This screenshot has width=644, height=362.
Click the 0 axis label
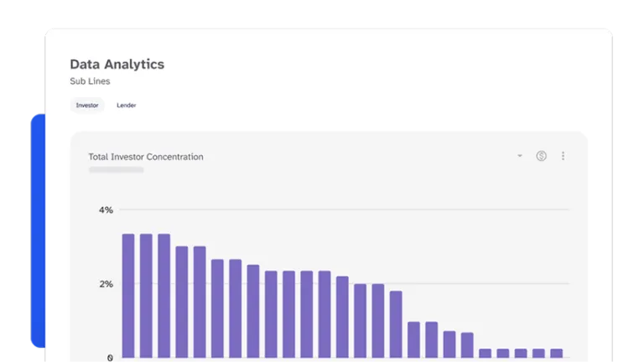point(109,358)
